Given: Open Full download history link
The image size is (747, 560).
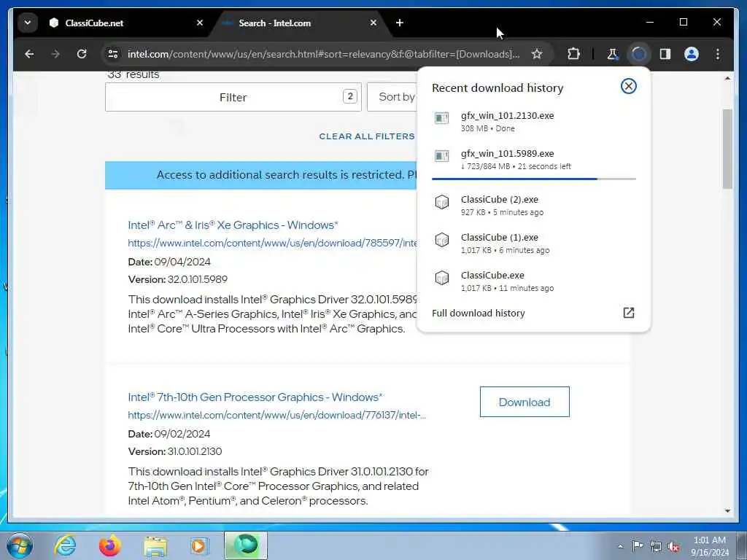Looking at the screenshot, I should pyautogui.click(x=479, y=313).
